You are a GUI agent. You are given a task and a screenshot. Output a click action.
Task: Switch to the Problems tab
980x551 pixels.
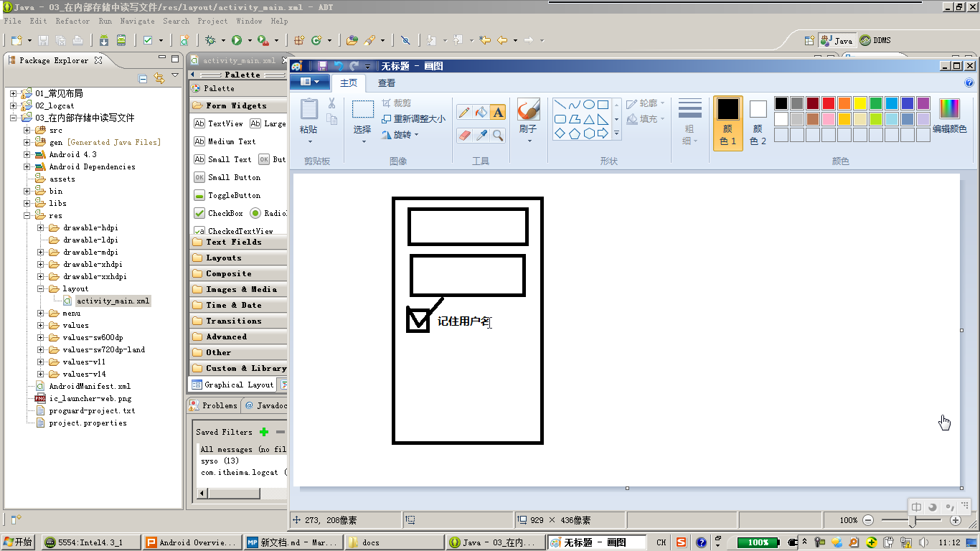coord(213,405)
